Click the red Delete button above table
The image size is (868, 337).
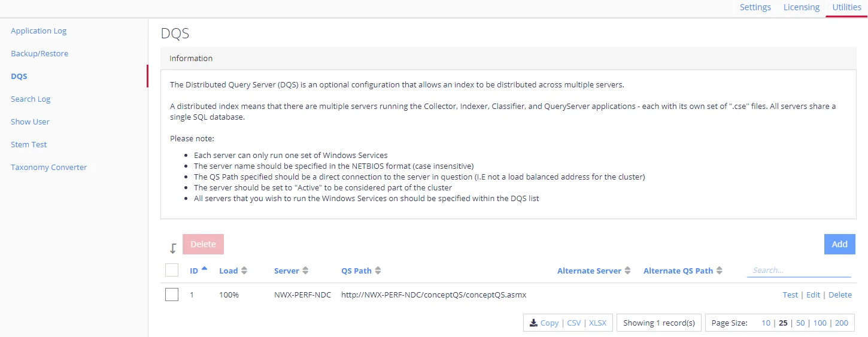[x=203, y=244]
